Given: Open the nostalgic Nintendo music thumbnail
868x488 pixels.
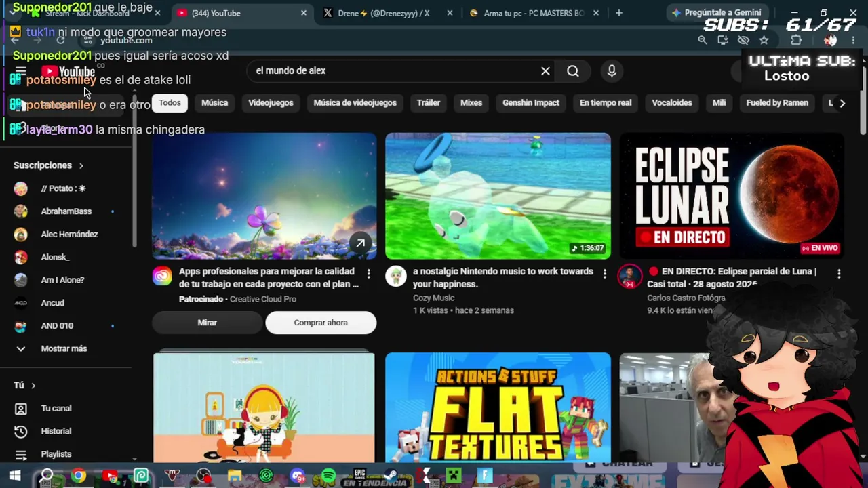Looking at the screenshot, I should pos(498,196).
